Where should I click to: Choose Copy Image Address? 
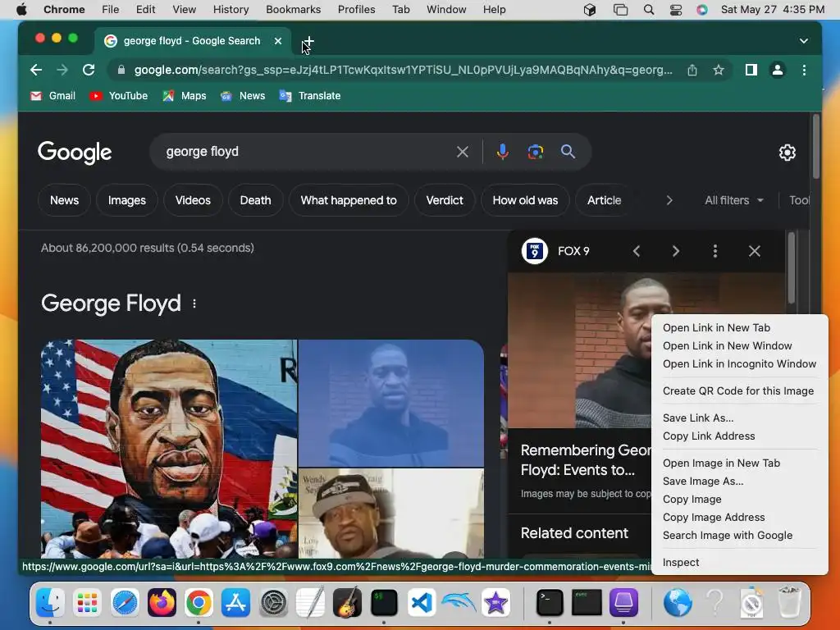coord(714,518)
